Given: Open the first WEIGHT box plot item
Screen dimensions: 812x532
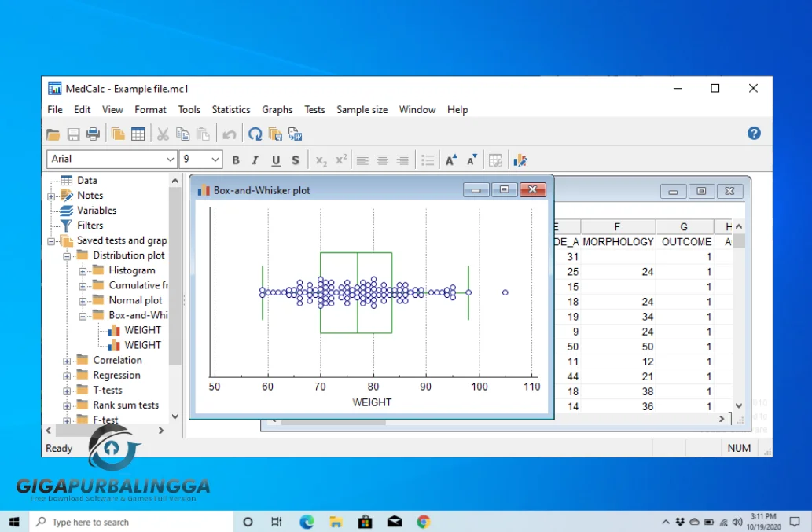Looking at the screenshot, I should (142, 330).
